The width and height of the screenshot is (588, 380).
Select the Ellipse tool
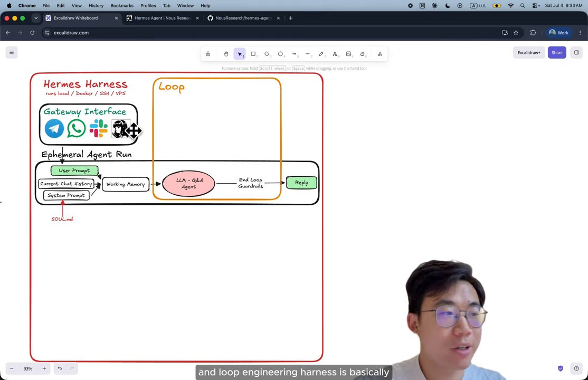pos(280,54)
